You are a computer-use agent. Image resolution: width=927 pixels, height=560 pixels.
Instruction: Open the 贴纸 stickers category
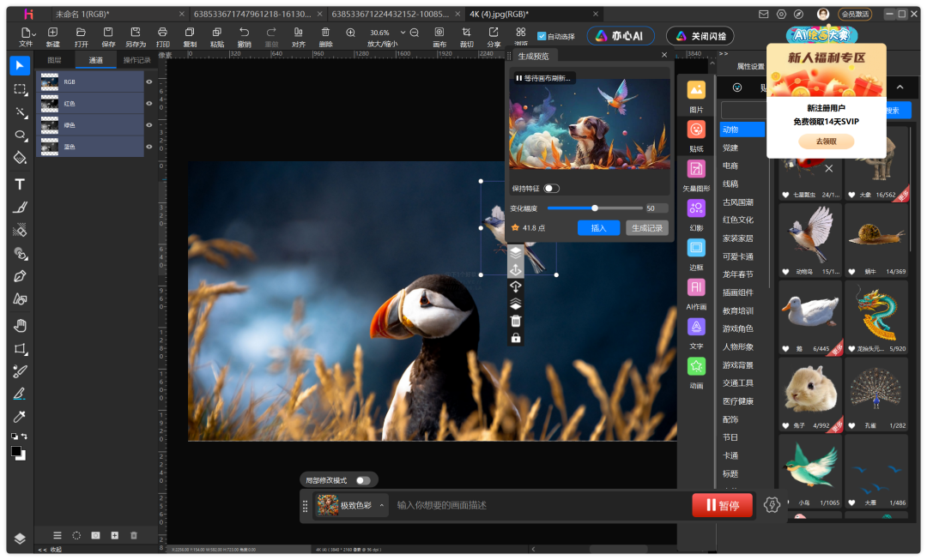coord(696,135)
